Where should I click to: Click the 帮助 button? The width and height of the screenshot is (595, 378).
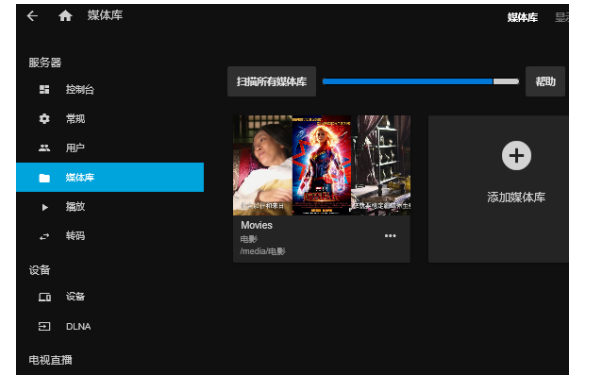(545, 82)
